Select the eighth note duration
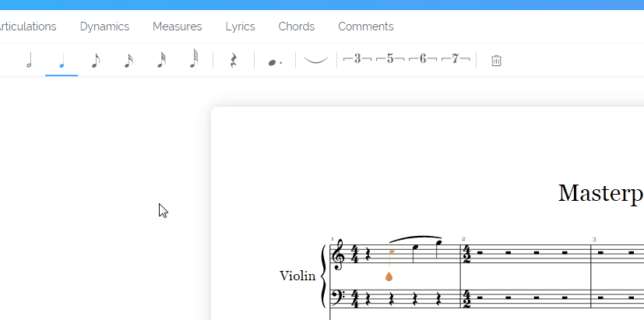The height and width of the screenshot is (320, 644). [x=95, y=61]
